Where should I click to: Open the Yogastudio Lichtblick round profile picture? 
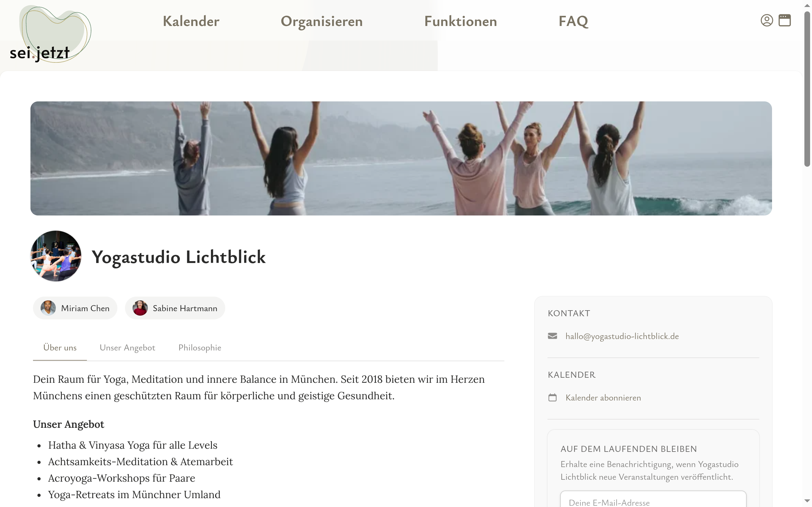point(56,256)
